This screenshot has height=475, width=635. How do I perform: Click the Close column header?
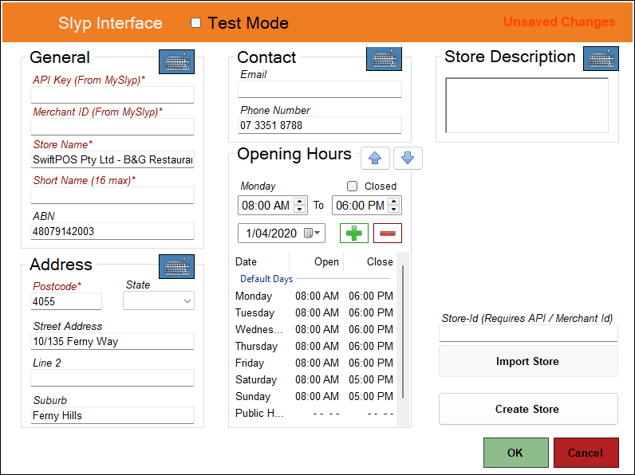370,262
